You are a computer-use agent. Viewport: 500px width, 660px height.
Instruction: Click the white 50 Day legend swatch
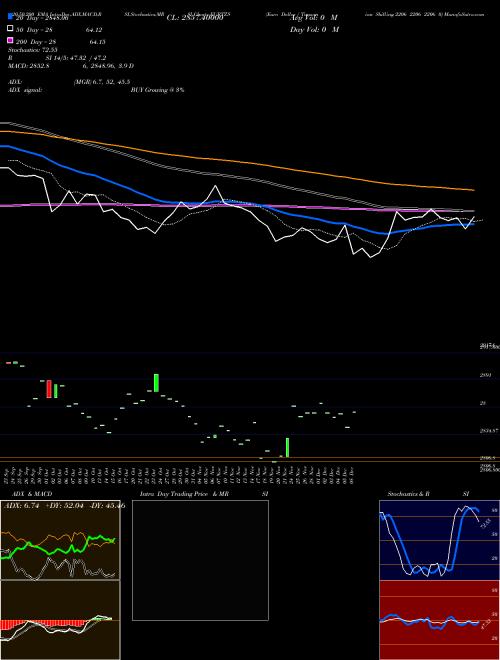11,29
